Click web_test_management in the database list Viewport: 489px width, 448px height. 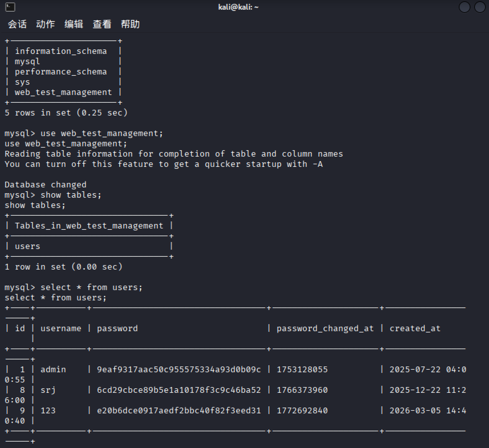(63, 92)
